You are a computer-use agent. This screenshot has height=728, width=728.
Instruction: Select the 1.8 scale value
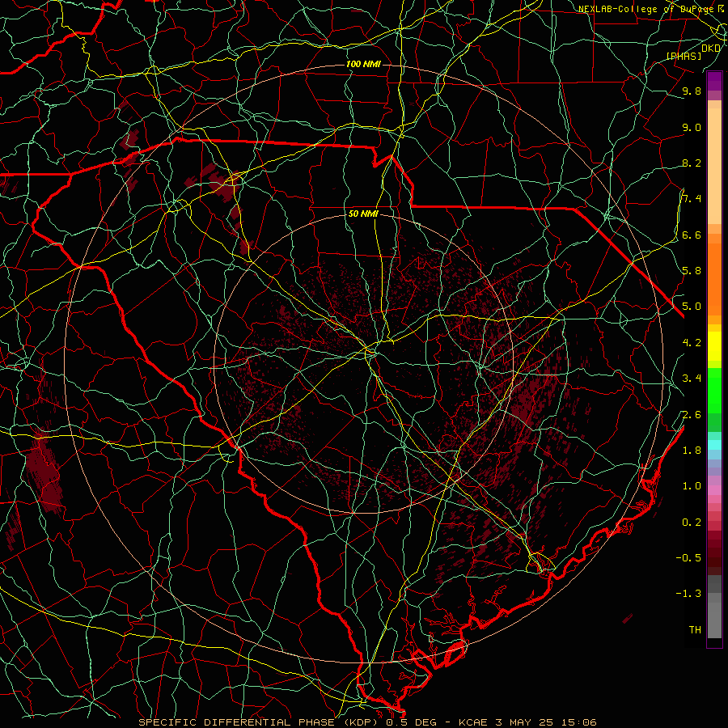point(692,451)
